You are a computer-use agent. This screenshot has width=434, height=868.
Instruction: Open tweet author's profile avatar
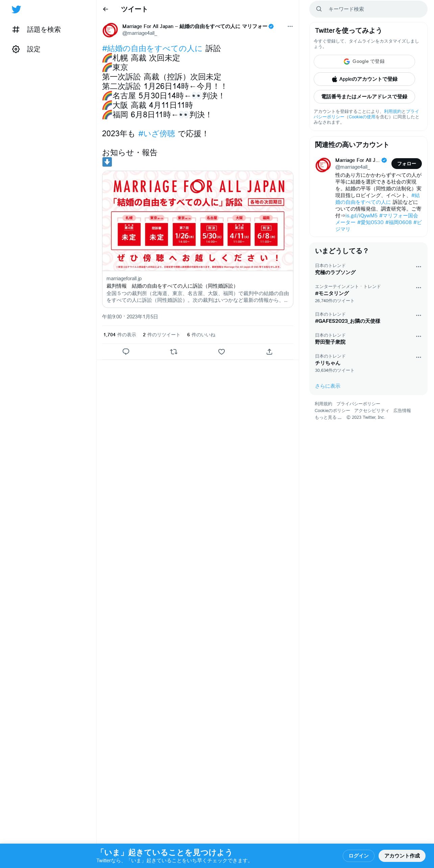click(110, 30)
